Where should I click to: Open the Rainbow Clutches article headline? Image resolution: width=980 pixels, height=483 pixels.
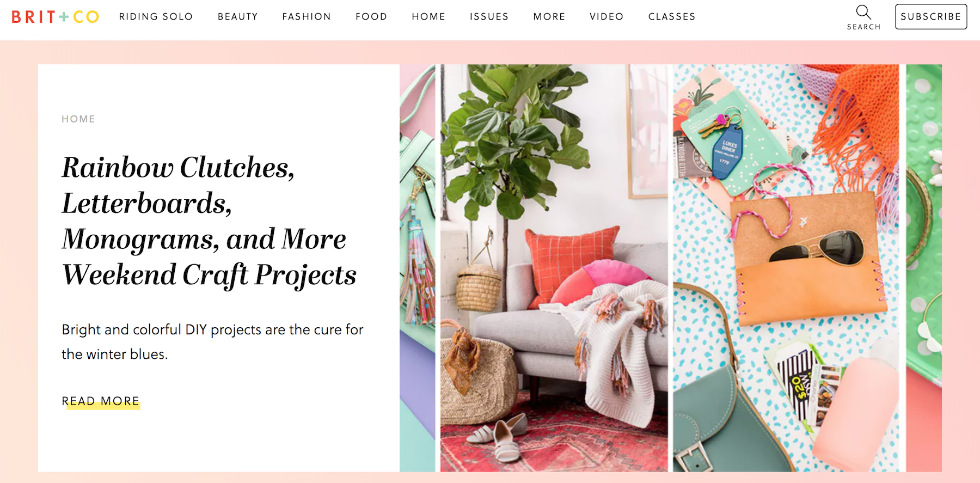tap(209, 221)
